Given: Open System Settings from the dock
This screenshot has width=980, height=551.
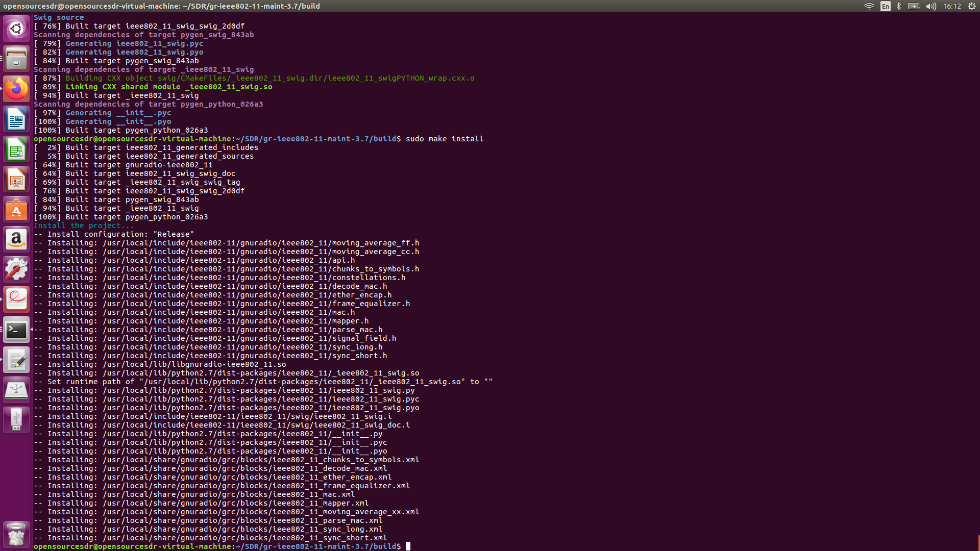Looking at the screenshot, I should click(x=16, y=269).
